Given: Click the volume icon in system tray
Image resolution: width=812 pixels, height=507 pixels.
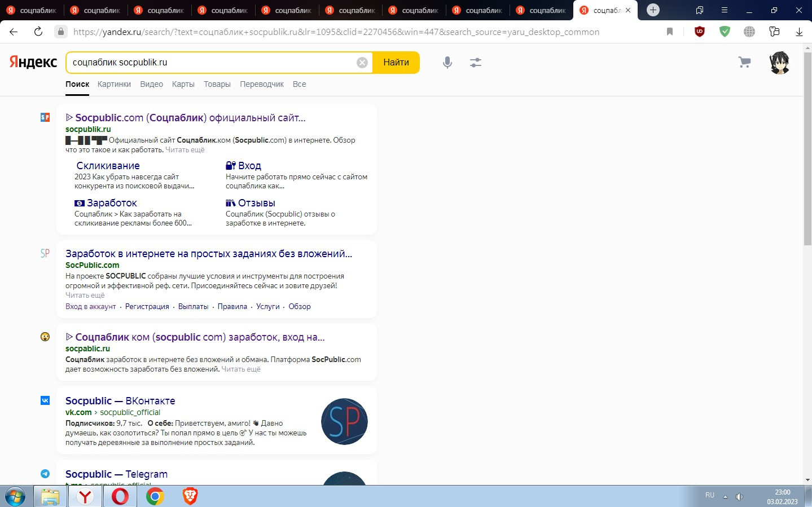Looking at the screenshot, I should [739, 496].
